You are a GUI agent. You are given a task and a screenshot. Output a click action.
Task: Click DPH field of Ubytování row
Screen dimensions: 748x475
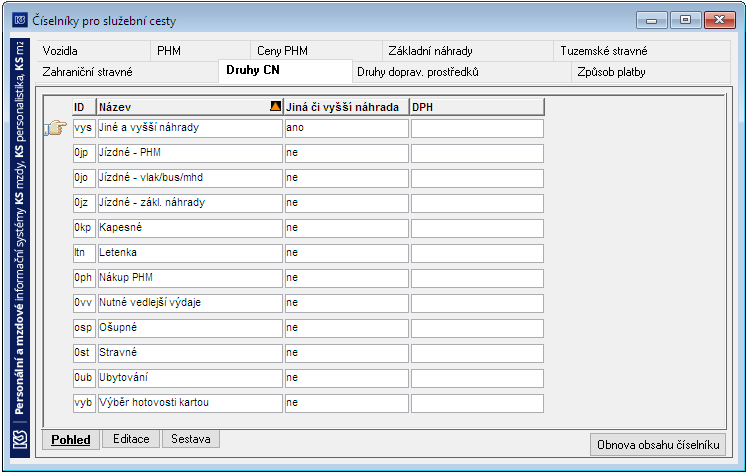pos(478,378)
